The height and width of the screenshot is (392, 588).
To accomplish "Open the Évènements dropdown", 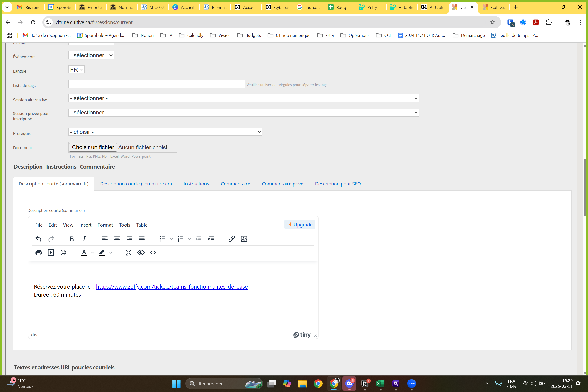I will pos(91,55).
